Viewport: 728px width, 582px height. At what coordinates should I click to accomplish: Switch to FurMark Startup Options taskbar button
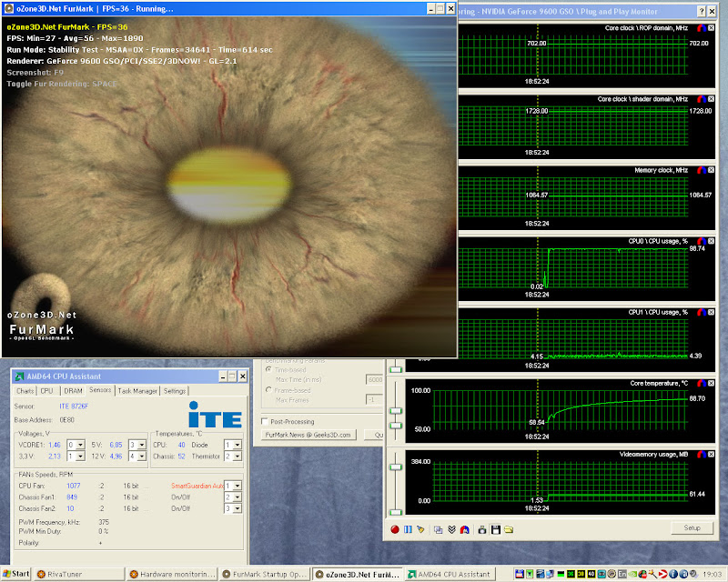click(x=265, y=574)
